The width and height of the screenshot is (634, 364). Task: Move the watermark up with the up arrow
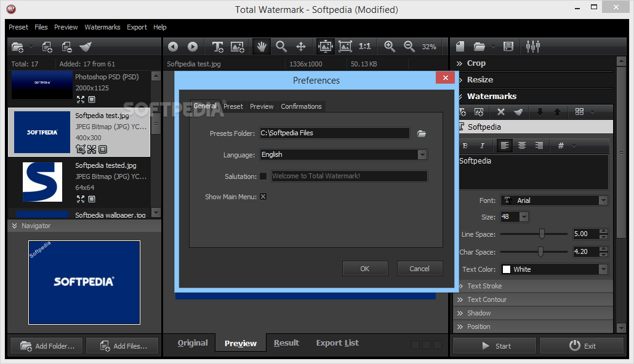click(557, 112)
